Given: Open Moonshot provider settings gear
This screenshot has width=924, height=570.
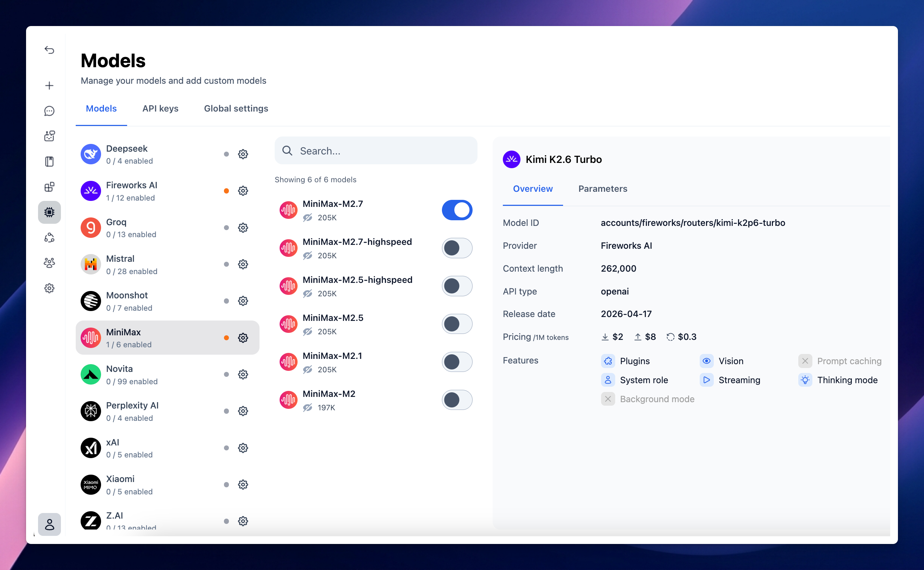Looking at the screenshot, I should click(x=243, y=301).
